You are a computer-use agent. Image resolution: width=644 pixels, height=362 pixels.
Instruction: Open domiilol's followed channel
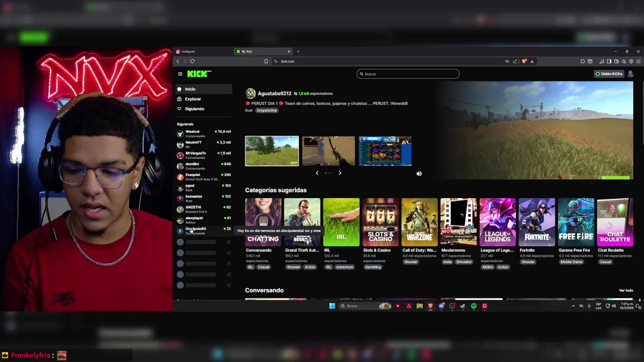point(204,166)
